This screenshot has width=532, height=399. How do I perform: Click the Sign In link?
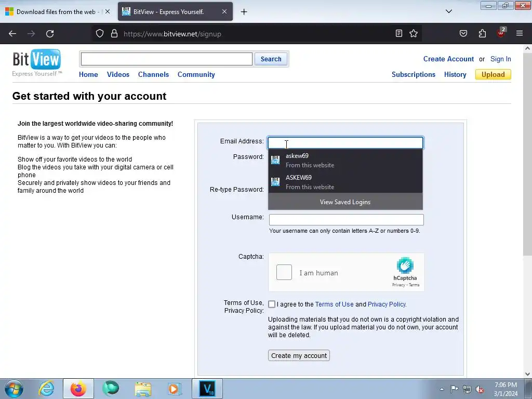(500, 59)
